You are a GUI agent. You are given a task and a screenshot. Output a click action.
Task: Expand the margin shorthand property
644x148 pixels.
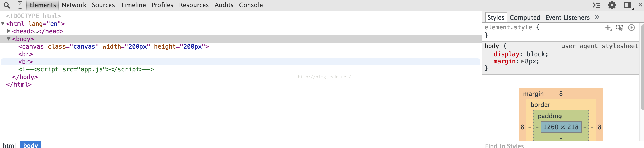tap(522, 61)
